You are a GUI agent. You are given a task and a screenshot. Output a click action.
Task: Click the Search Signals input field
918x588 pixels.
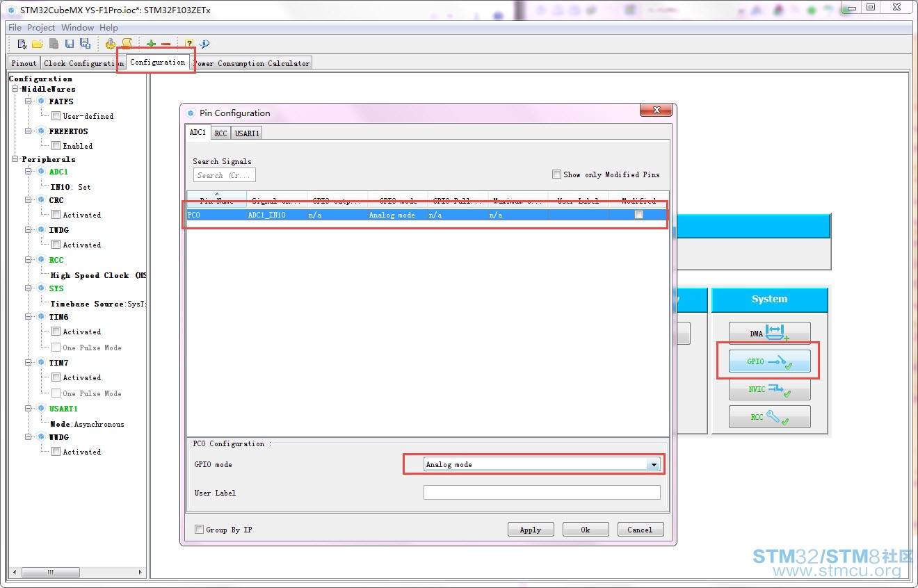225,175
